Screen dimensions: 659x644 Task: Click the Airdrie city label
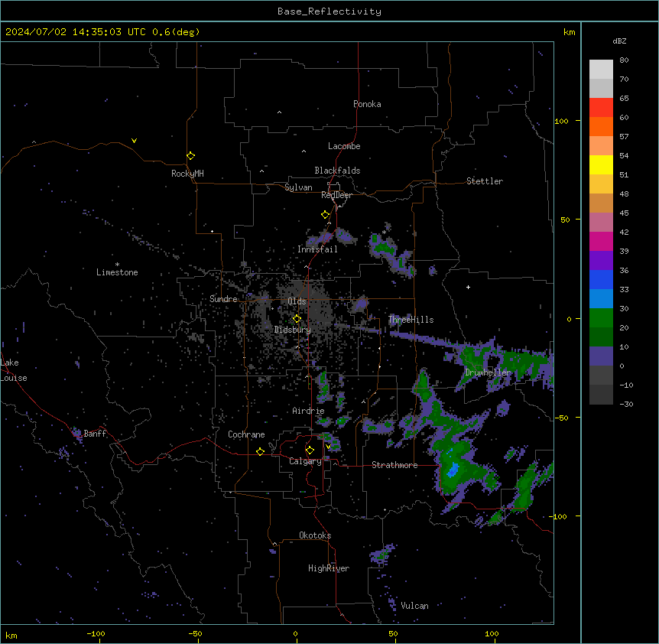click(x=309, y=411)
